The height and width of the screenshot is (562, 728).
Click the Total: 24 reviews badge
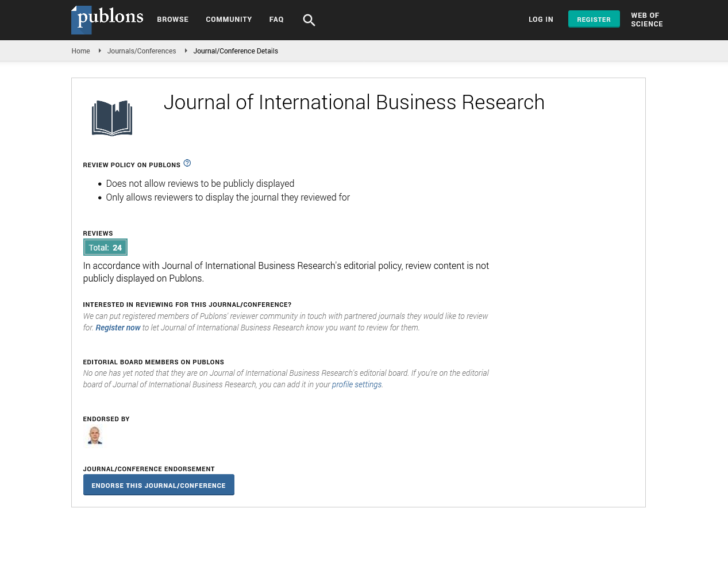tap(105, 248)
